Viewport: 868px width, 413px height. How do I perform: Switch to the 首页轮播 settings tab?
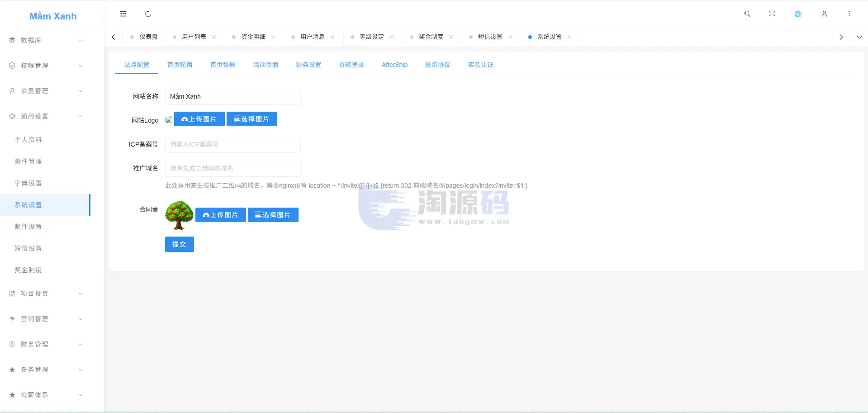pyautogui.click(x=180, y=65)
